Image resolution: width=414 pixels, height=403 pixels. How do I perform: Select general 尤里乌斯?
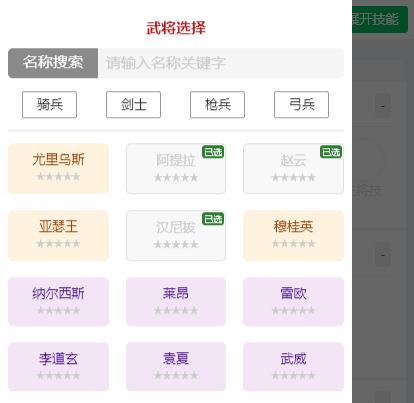[x=58, y=168]
